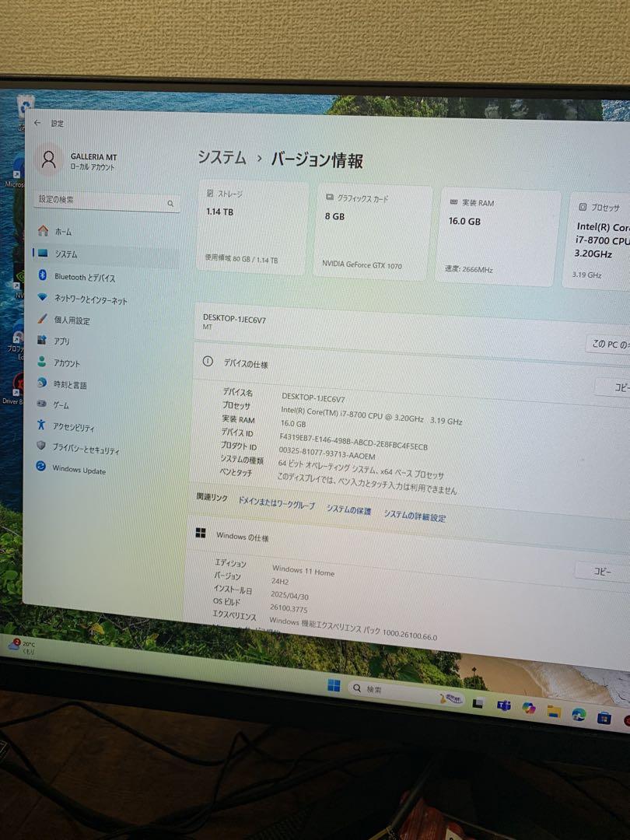Click the プライバシーとセキュリティ shield icon
Screen dimensions: 630x840
tap(40, 445)
